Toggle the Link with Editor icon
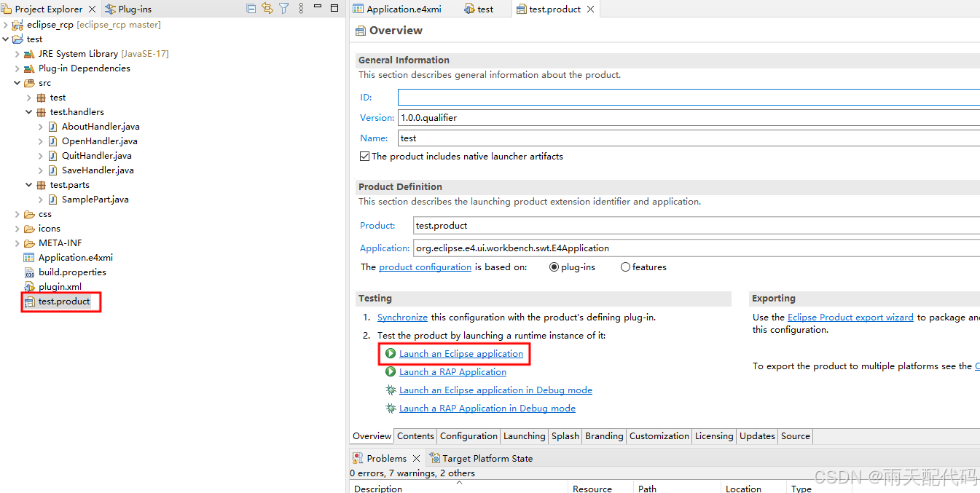Image resolution: width=980 pixels, height=493 pixels. point(267,9)
